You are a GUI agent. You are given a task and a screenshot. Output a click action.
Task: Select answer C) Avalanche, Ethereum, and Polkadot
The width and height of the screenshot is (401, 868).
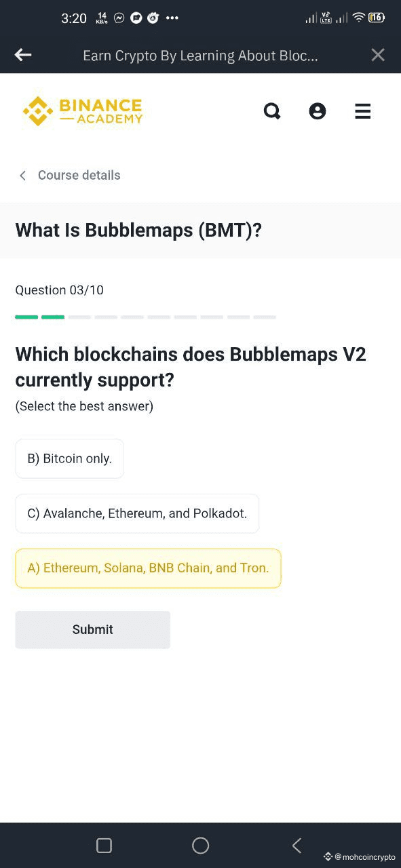click(x=137, y=513)
